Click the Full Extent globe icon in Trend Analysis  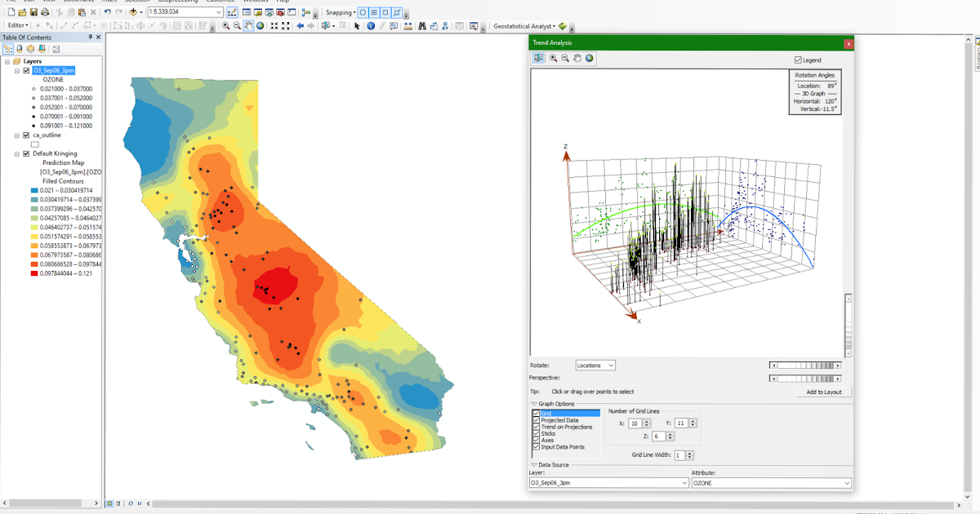[590, 58]
